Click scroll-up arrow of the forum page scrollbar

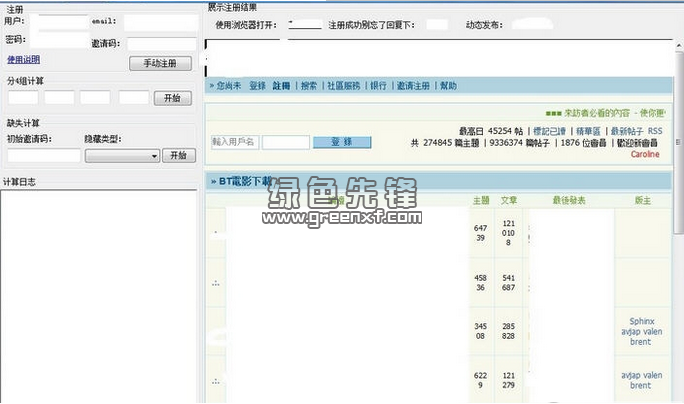pyautogui.click(x=679, y=45)
